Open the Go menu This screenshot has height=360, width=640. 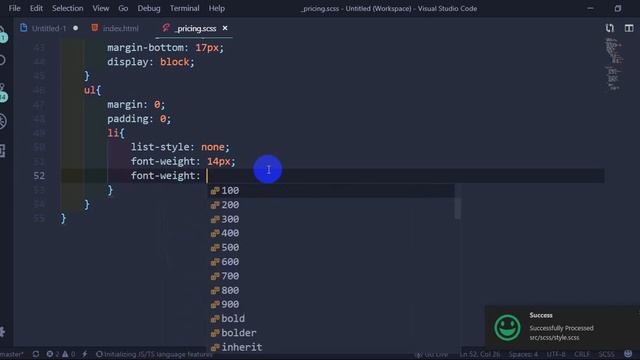(123, 8)
